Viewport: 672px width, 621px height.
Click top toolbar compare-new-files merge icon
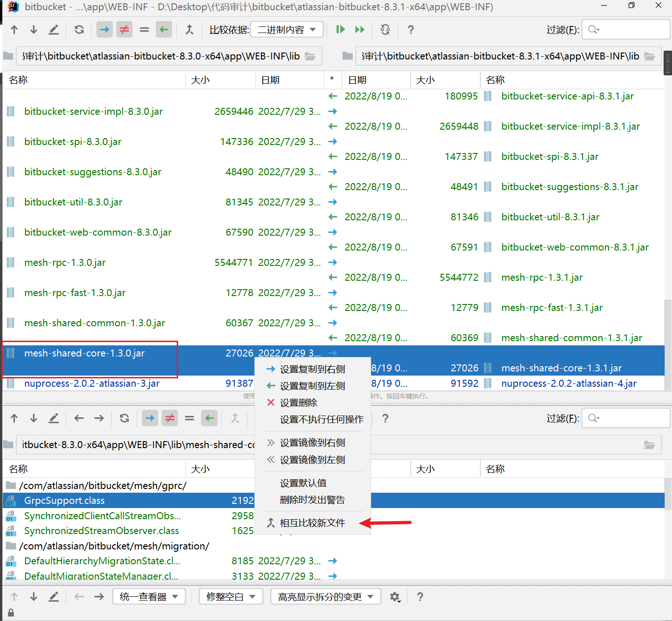coord(189,30)
